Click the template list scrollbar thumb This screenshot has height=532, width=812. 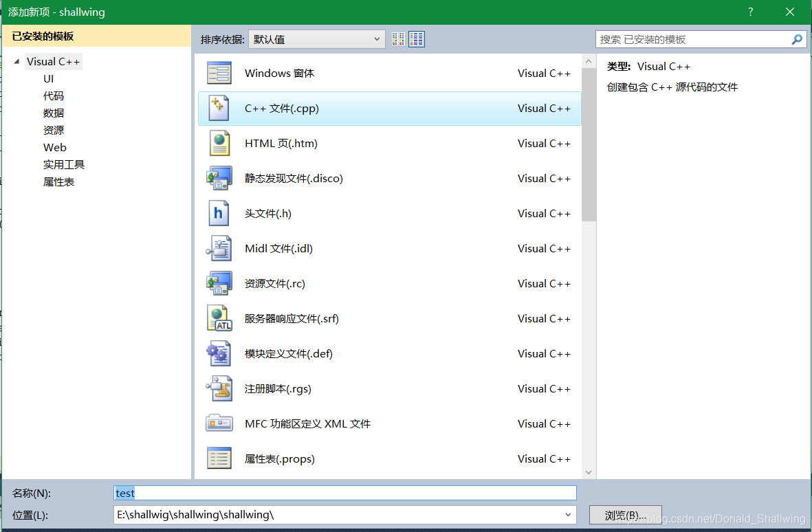pyautogui.click(x=589, y=144)
